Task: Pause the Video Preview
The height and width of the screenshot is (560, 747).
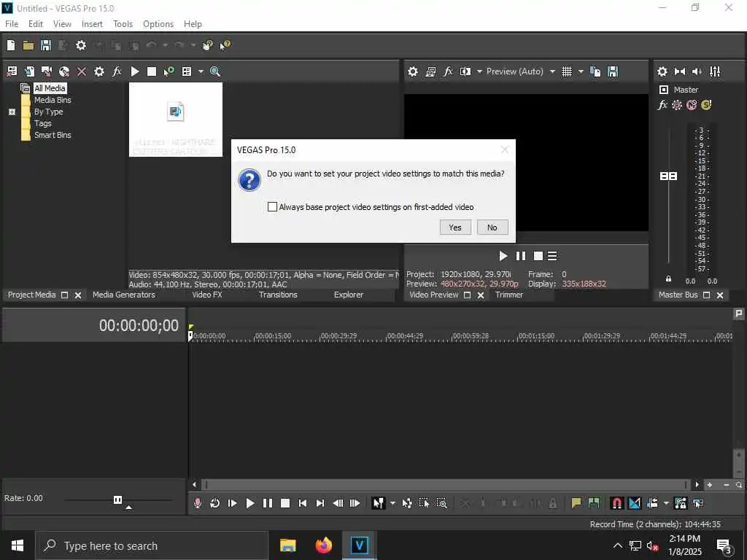Action: click(521, 256)
